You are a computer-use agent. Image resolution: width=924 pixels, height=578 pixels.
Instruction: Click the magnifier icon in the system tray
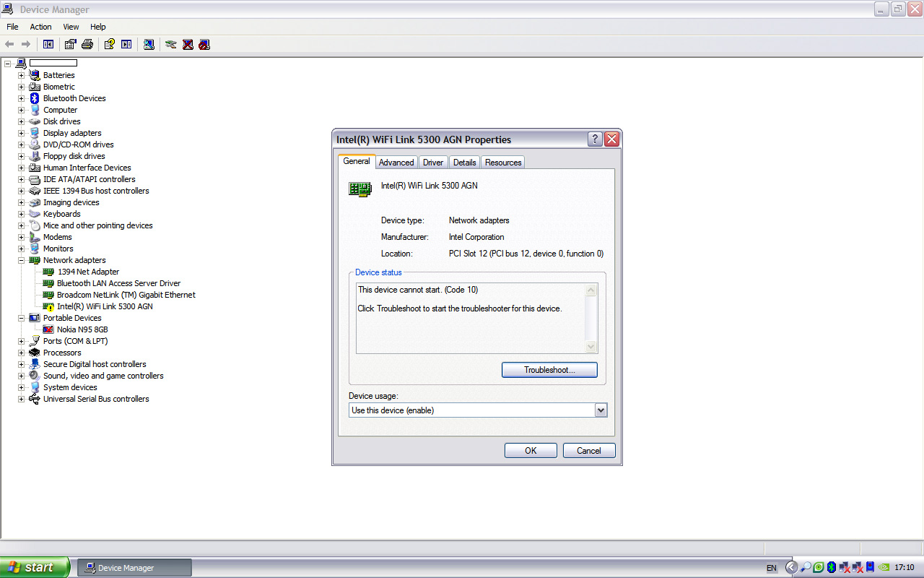806,568
